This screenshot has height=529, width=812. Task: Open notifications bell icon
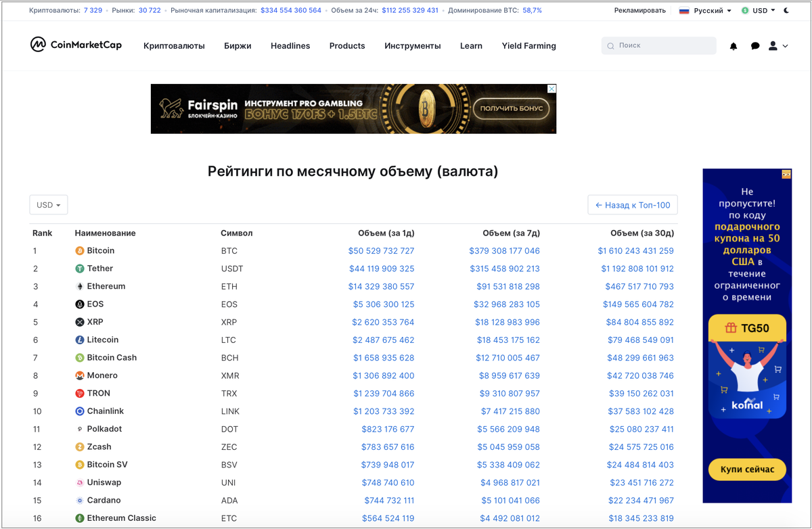pyautogui.click(x=734, y=46)
